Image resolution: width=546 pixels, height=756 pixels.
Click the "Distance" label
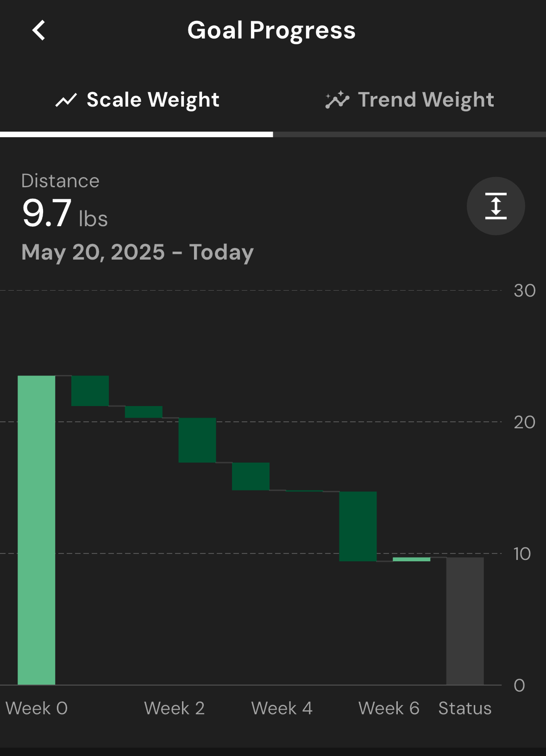click(60, 181)
